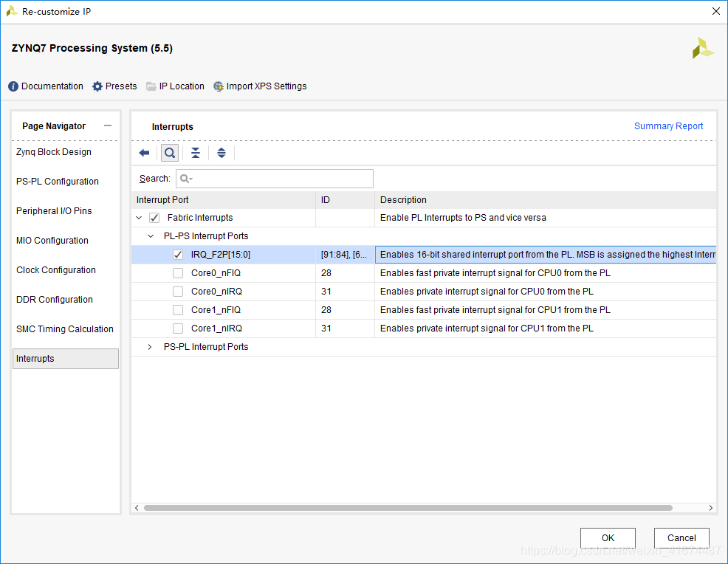The image size is (728, 564).
Task: Select the Fabric Interrupts description text
Action: tap(463, 218)
